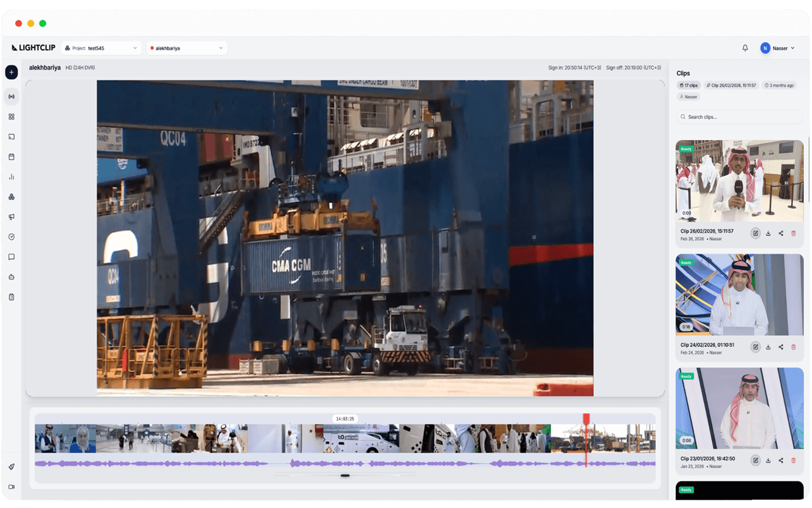
Task: Share Clip 23/01/2026, 18:42:50
Action: [x=781, y=460]
